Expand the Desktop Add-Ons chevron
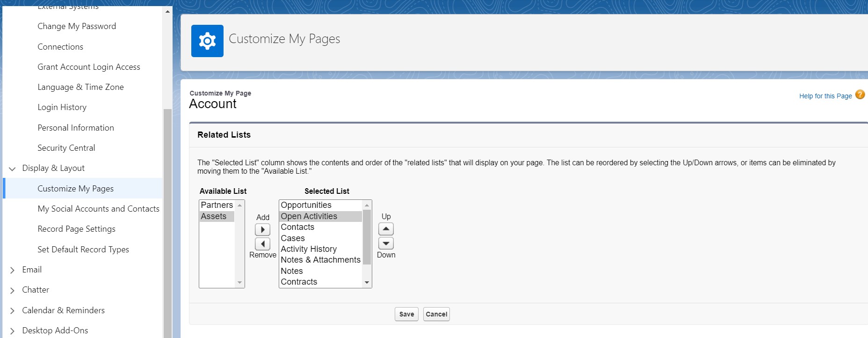868x338 pixels. coord(12,331)
